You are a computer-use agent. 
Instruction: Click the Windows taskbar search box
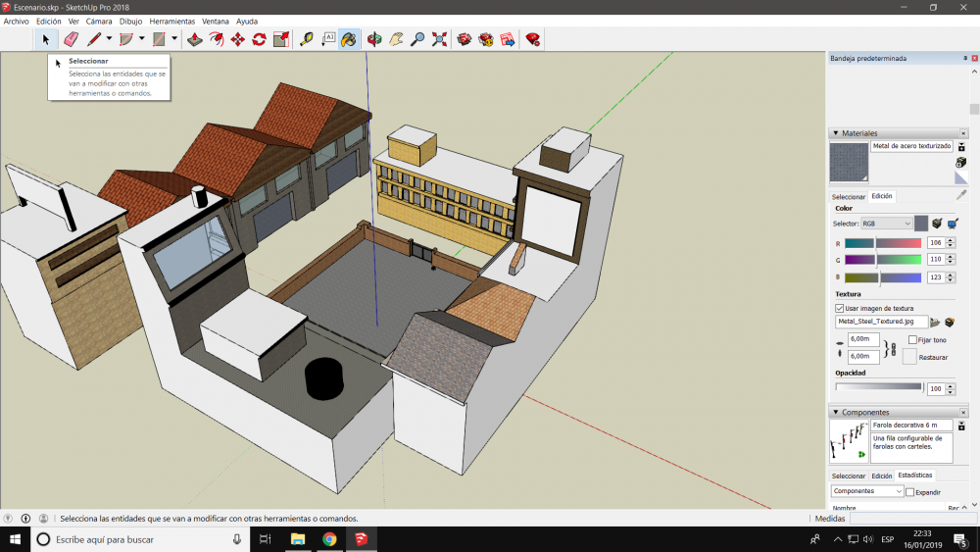pos(137,539)
